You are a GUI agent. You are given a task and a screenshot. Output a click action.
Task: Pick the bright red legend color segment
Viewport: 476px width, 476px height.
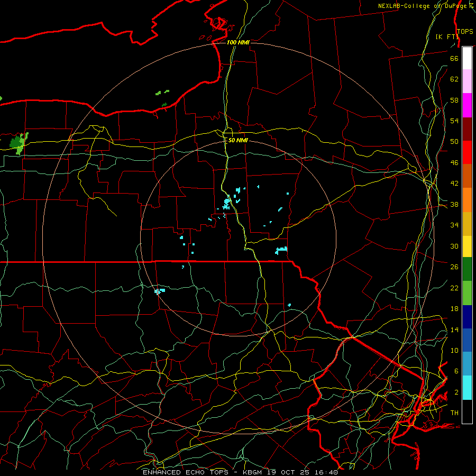pos(467,152)
